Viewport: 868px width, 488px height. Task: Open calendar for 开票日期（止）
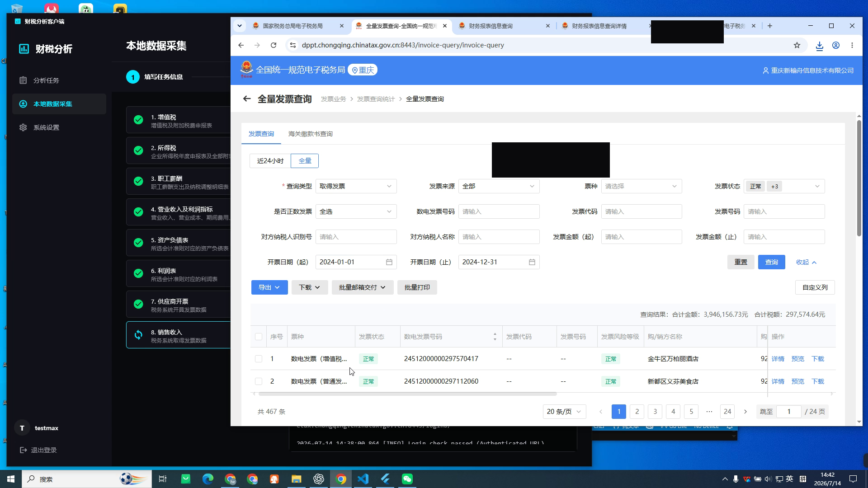click(532, 262)
